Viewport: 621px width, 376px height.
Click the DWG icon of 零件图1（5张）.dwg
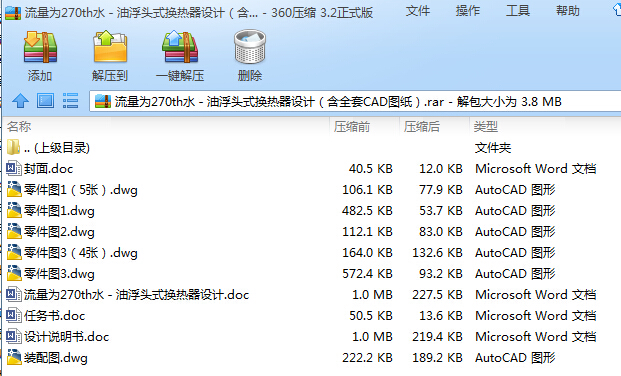pos(14,189)
